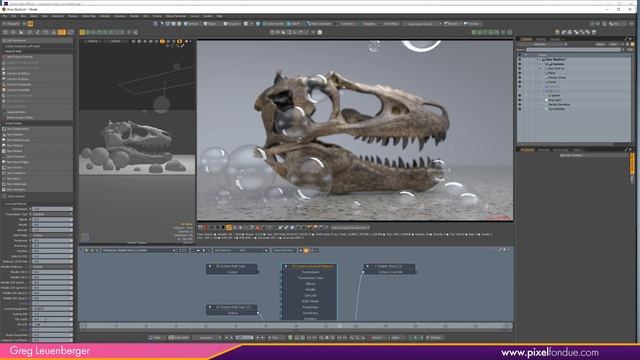
Task: Select the Particle Simulation item
Action: (559, 104)
